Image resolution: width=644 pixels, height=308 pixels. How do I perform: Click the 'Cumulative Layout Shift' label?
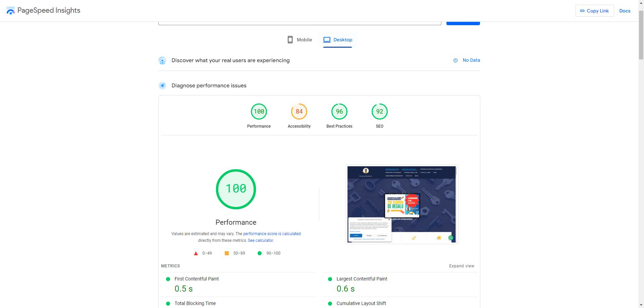click(361, 303)
